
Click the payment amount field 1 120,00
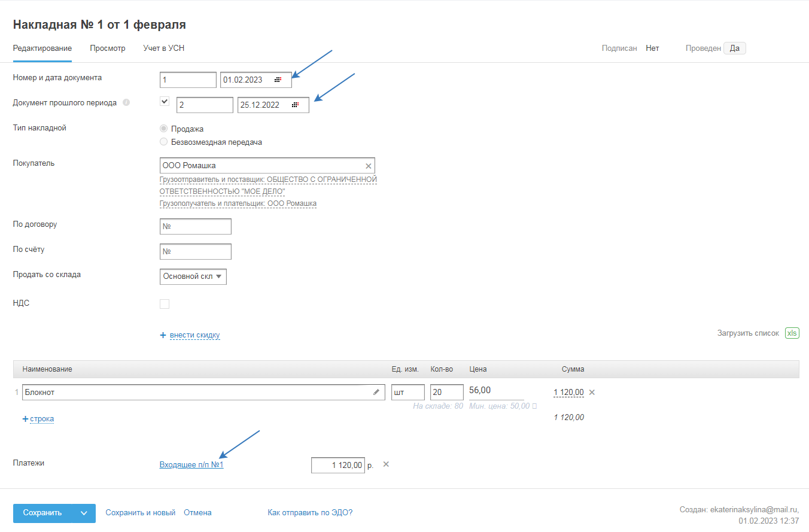[338, 465]
